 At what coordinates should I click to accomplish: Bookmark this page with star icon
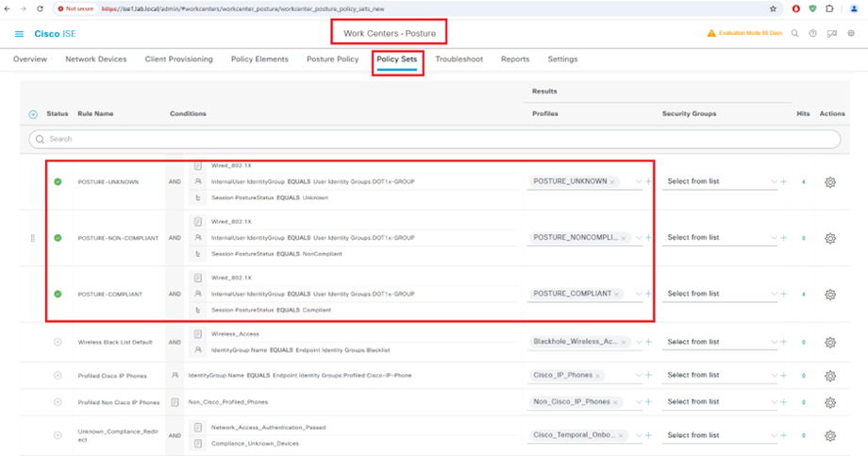coord(773,8)
